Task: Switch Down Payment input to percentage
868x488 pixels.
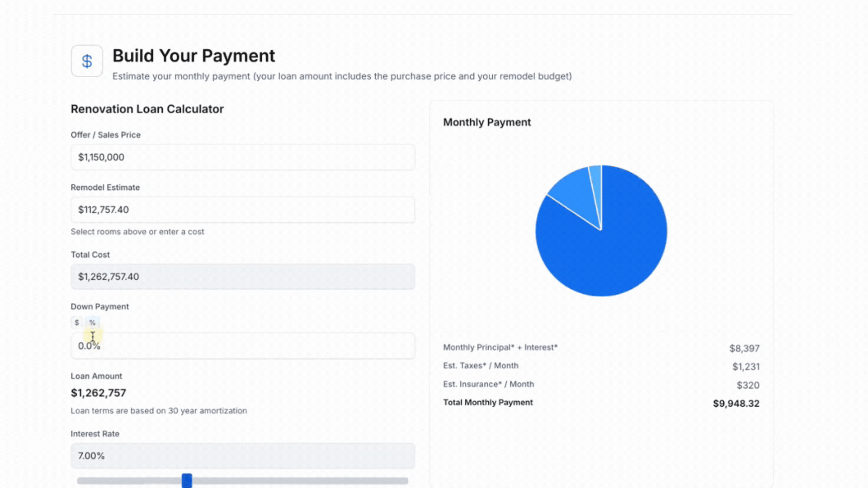Action: point(93,322)
